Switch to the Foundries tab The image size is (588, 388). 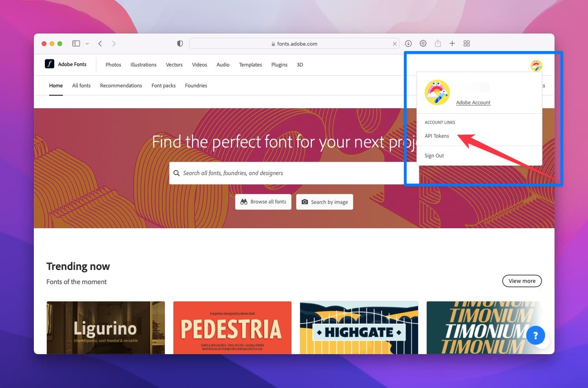(x=196, y=85)
